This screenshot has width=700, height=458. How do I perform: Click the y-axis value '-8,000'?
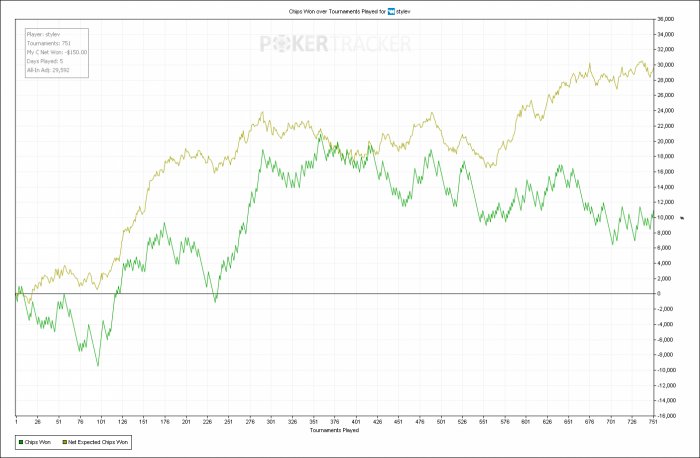[x=665, y=355]
